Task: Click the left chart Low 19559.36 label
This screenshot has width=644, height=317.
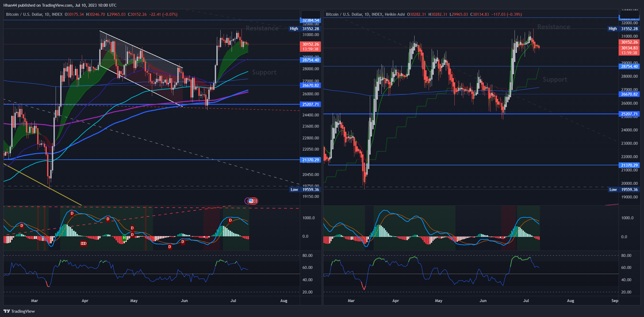Action: pos(305,190)
